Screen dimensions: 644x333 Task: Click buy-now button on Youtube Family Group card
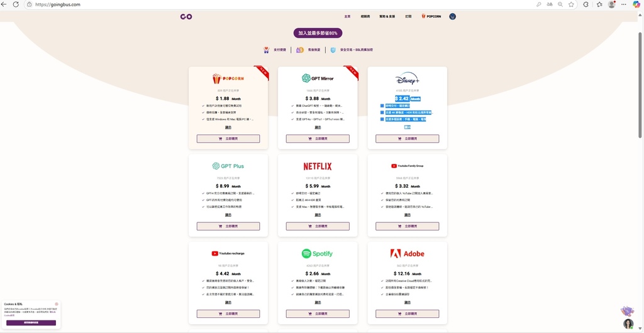(407, 226)
